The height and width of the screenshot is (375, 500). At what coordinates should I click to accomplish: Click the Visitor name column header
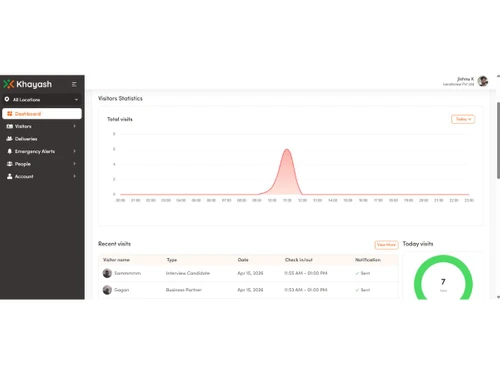click(116, 260)
